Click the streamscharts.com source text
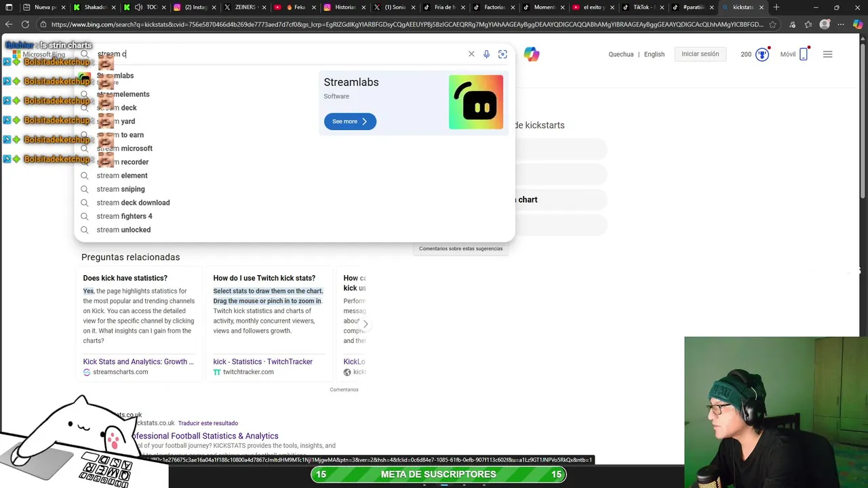The height and width of the screenshot is (488, 868). [x=120, y=372]
